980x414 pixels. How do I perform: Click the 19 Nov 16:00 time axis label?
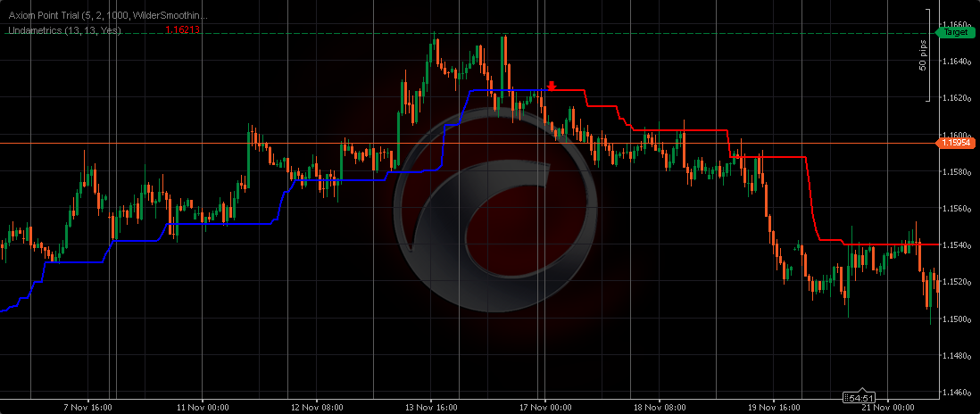(773, 407)
